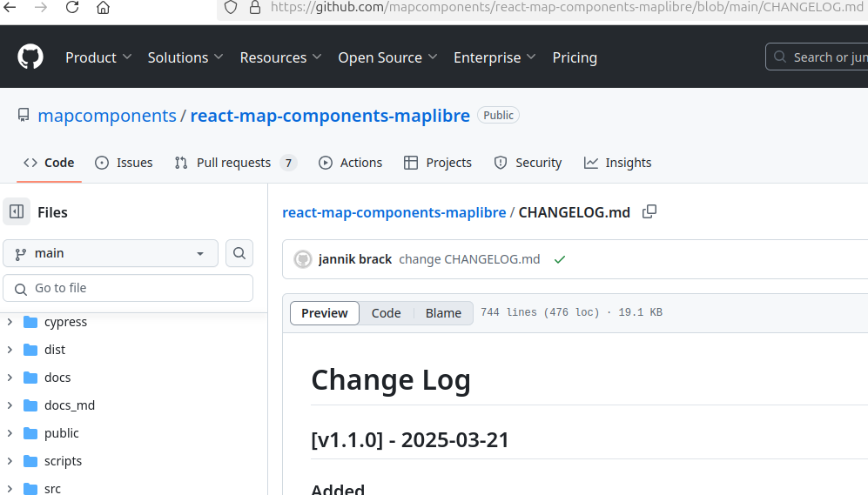Expand the scripts folder chevron
Viewport: 868px width, 495px height.
[x=10, y=461]
